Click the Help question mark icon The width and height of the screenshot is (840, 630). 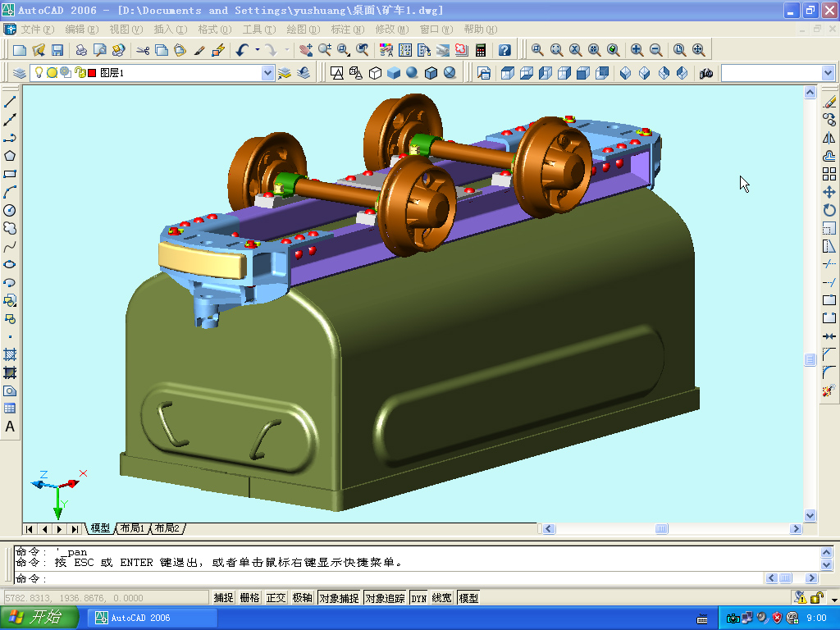pos(504,50)
